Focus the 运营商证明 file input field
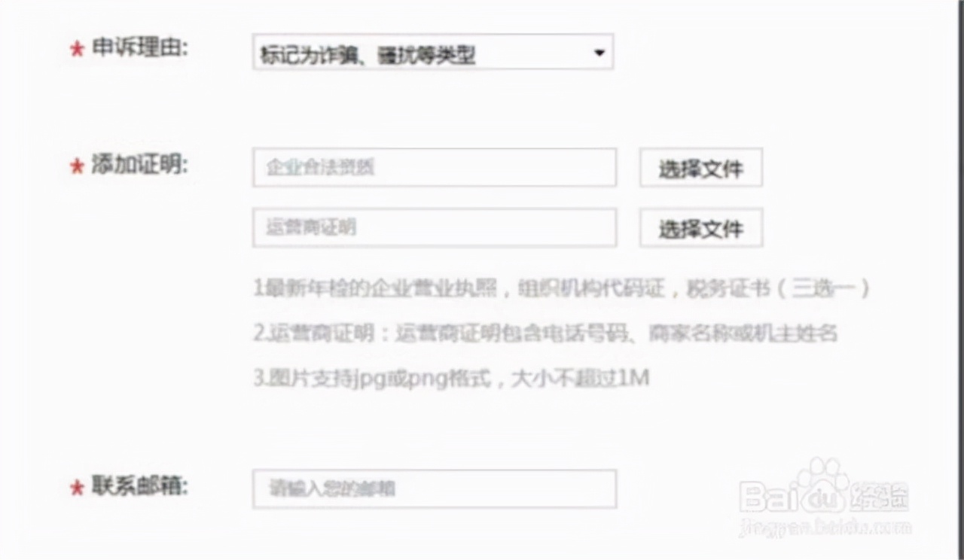964x560 pixels. tap(435, 227)
